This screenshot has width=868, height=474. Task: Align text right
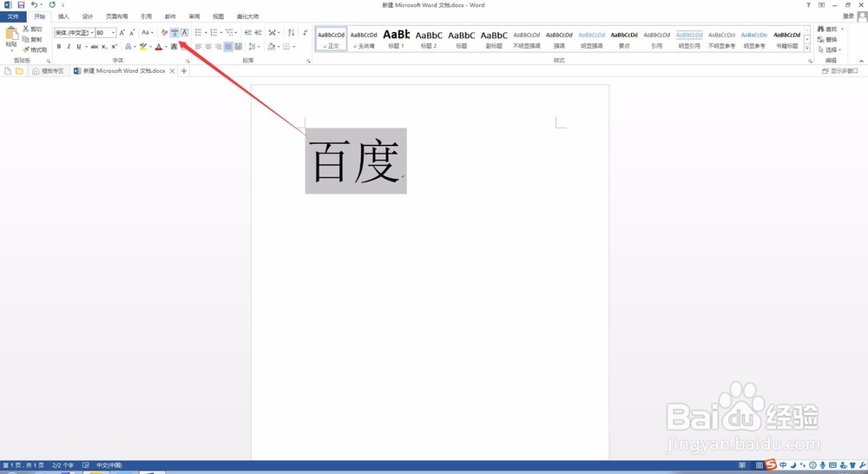(x=218, y=47)
